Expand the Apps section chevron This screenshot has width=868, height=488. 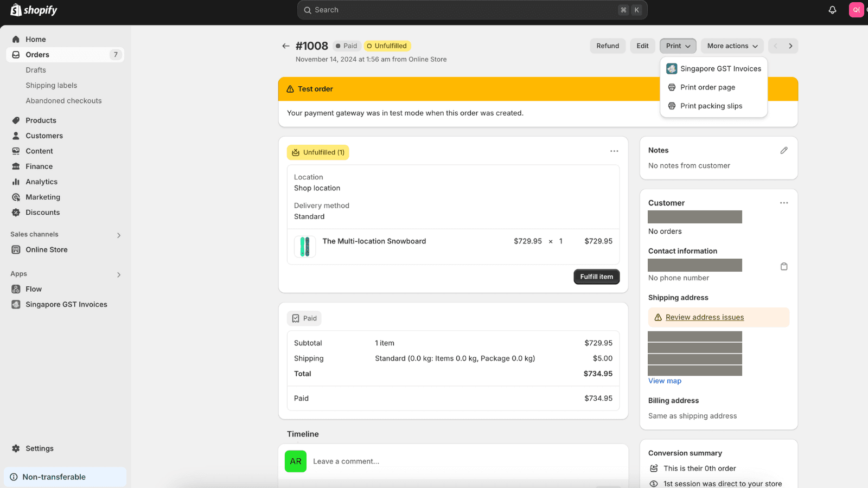tap(119, 274)
